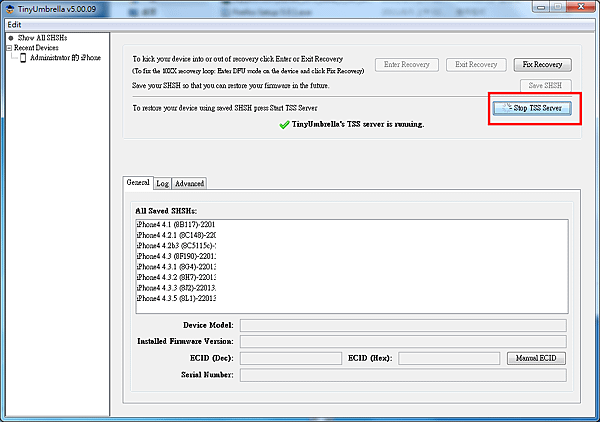This screenshot has height=422, width=600.
Task: Click the Manual ECID button
Action: pos(536,358)
